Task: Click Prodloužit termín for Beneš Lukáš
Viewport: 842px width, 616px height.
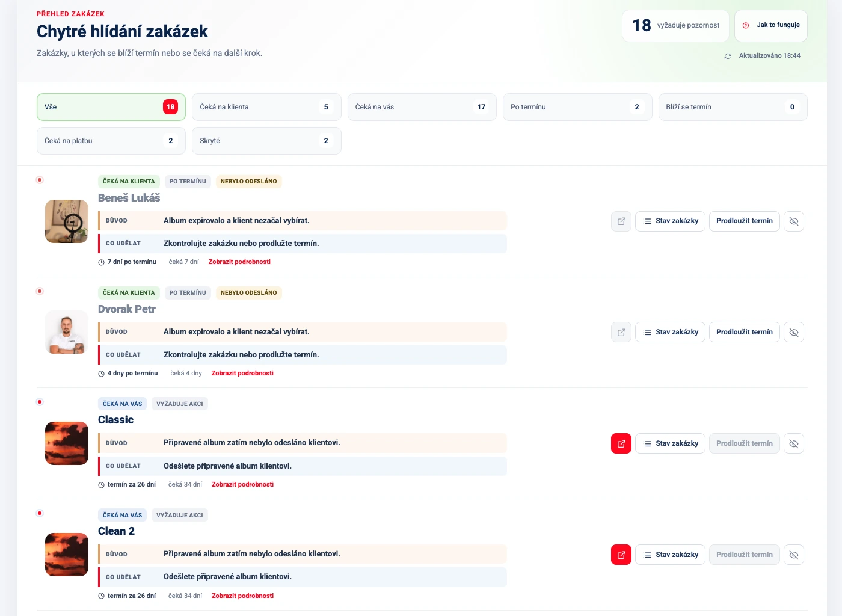Action: (x=745, y=221)
